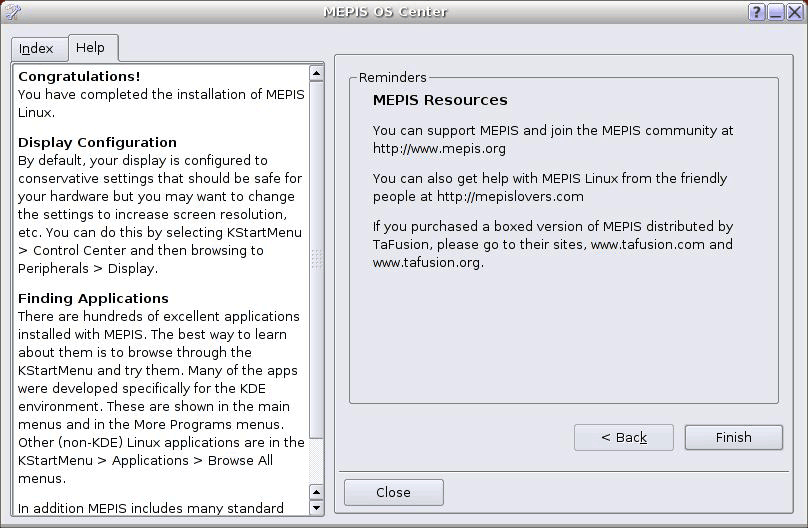
Task: Click the scroll-down arrow in help panel
Action: 316,507
